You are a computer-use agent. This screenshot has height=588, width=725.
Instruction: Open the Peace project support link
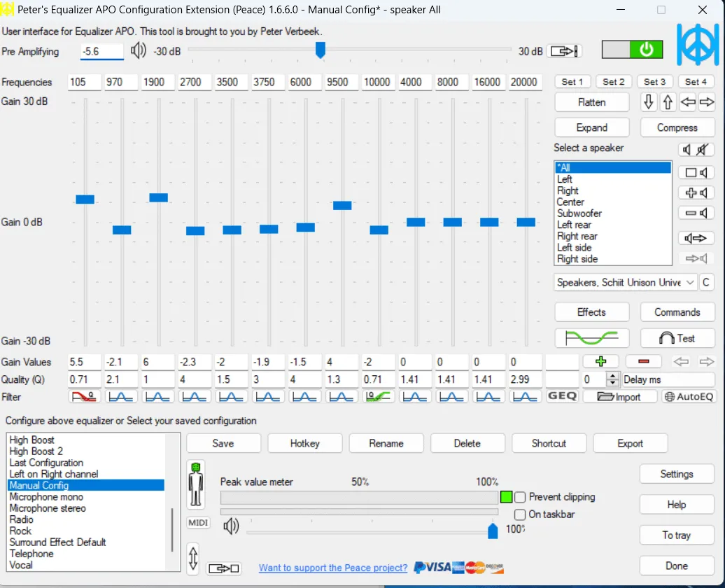coord(332,568)
